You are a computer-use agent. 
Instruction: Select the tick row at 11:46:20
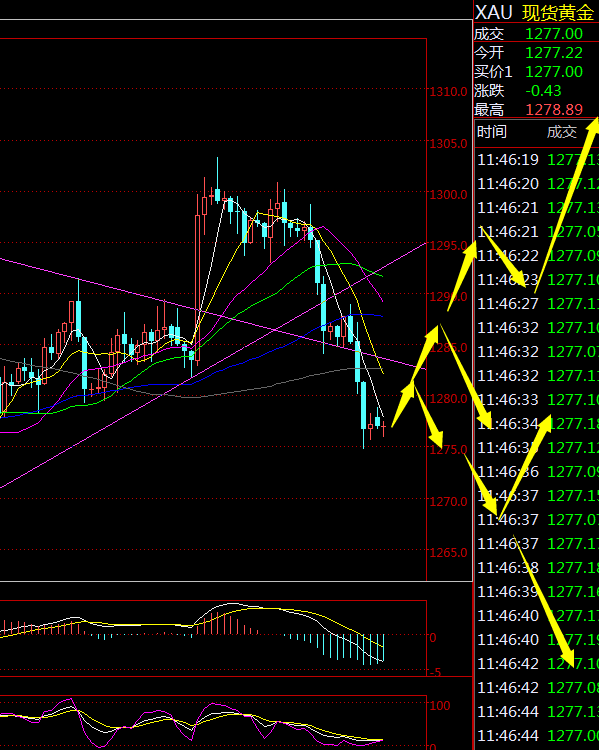(538, 184)
